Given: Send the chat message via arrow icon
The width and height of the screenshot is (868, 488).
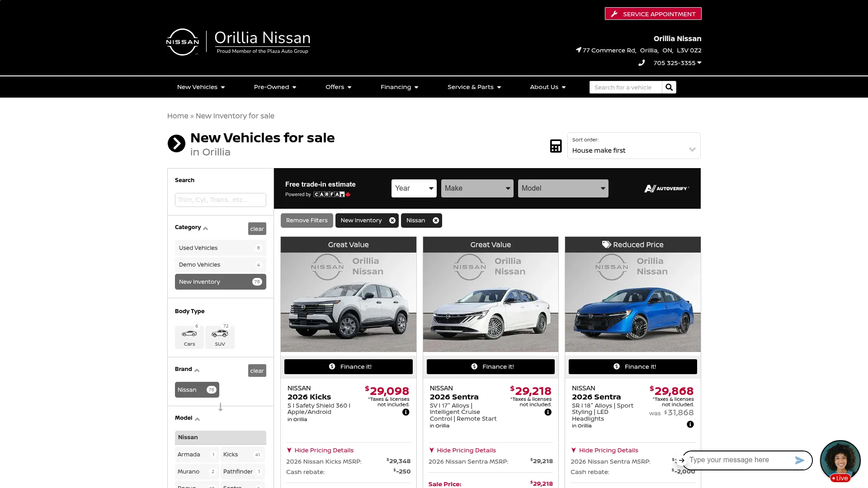Looking at the screenshot, I should point(799,460).
